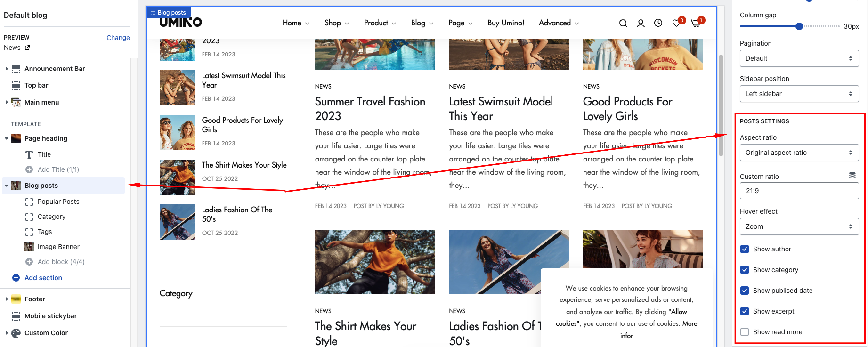Viewport: 868px width, 347px height.
Task: Click the recently viewed clock icon
Action: (658, 23)
